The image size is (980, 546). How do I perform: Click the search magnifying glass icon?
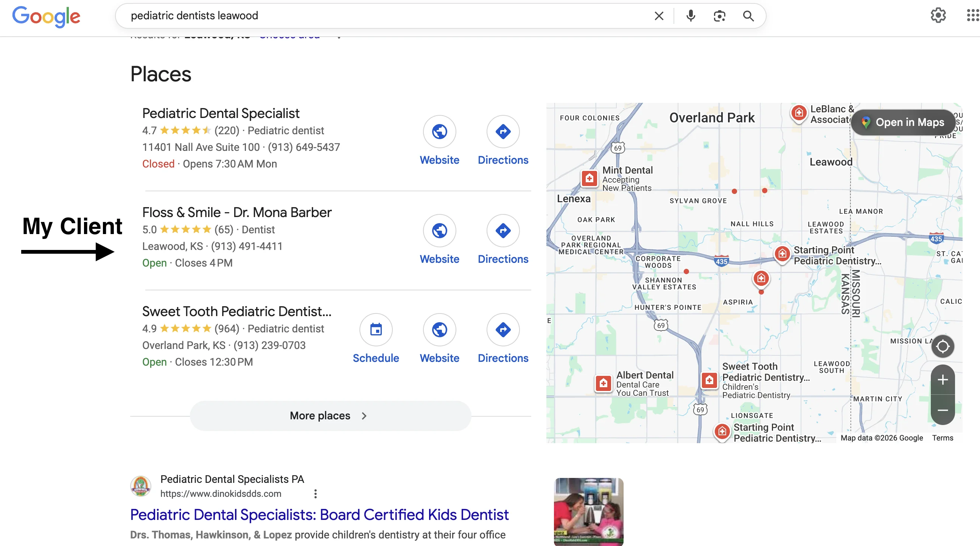748,16
